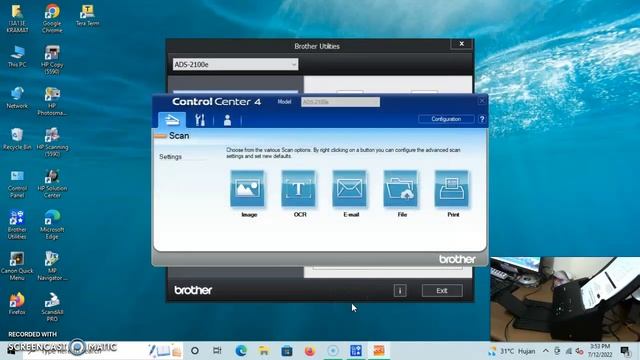Open Google Chrome desktop shortcut
This screenshot has height=360, width=640.
click(x=52, y=18)
